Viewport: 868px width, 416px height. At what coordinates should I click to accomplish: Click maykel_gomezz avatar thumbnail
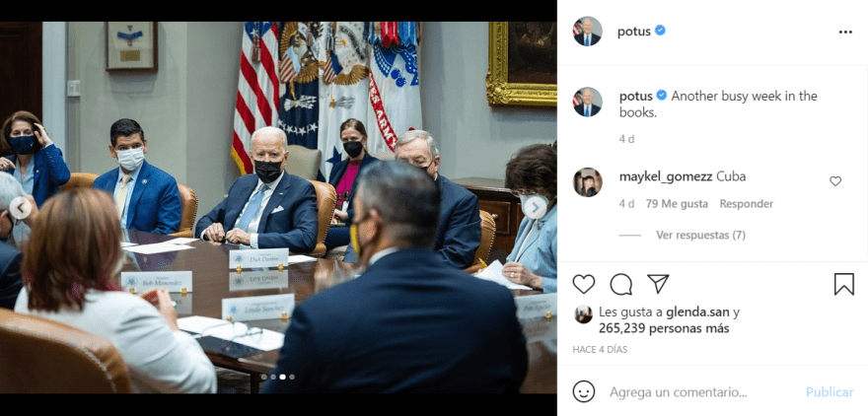[x=587, y=182]
